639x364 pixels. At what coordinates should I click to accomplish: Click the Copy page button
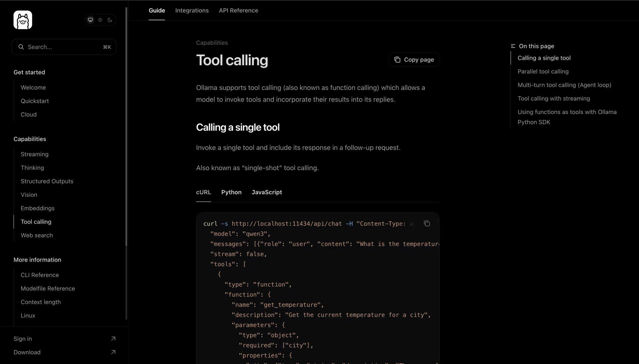click(414, 60)
